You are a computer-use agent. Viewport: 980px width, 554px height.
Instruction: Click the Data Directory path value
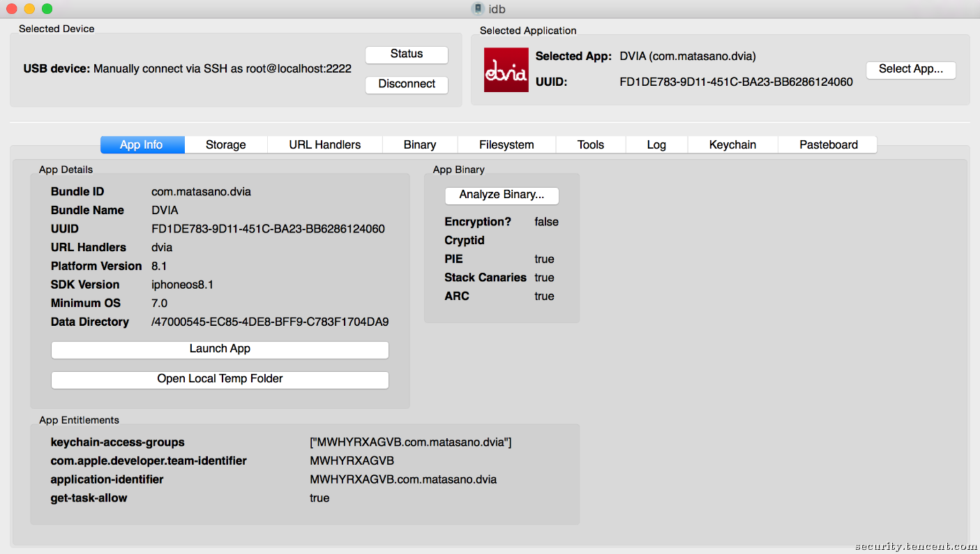[x=270, y=322]
